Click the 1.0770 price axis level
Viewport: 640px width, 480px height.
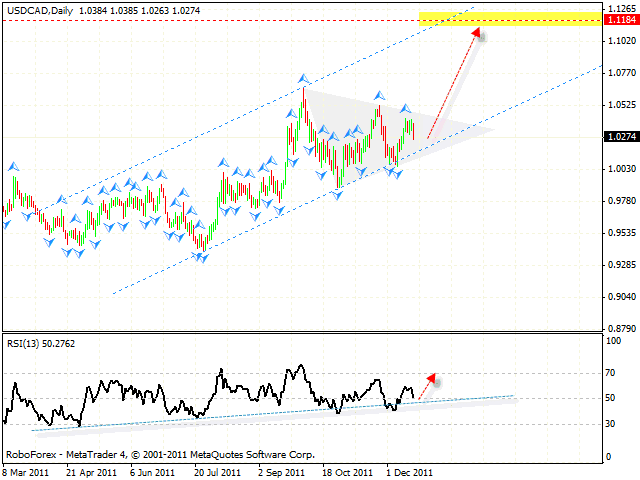(x=619, y=73)
